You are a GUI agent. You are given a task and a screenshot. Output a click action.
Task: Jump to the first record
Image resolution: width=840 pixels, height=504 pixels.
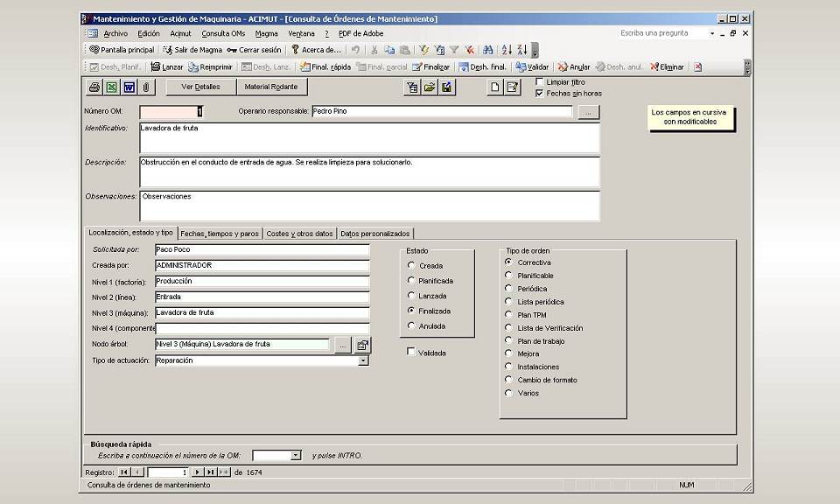pyautogui.click(x=123, y=472)
